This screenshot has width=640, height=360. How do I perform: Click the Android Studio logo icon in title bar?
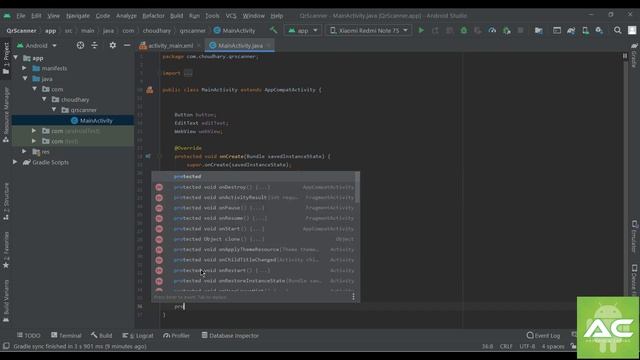(x=7, y=16)
